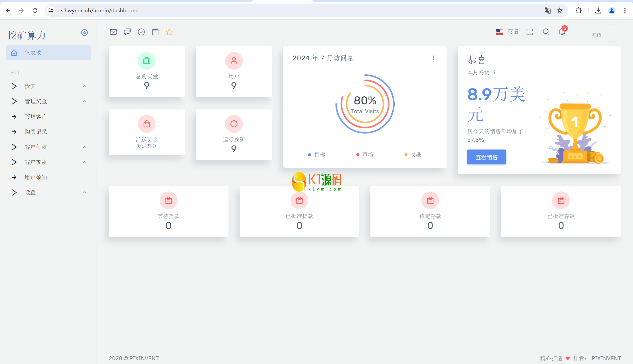Open 管理客户 in the sidebar

(48, 116)
